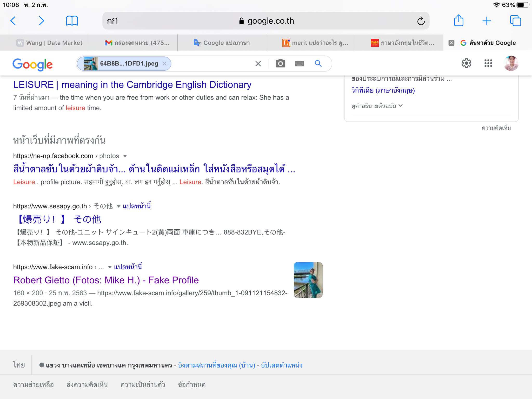Remove the 64B8B...1DFD1.jpeg image chip
This screenshot has height=399, width=532.
(164, 63)
